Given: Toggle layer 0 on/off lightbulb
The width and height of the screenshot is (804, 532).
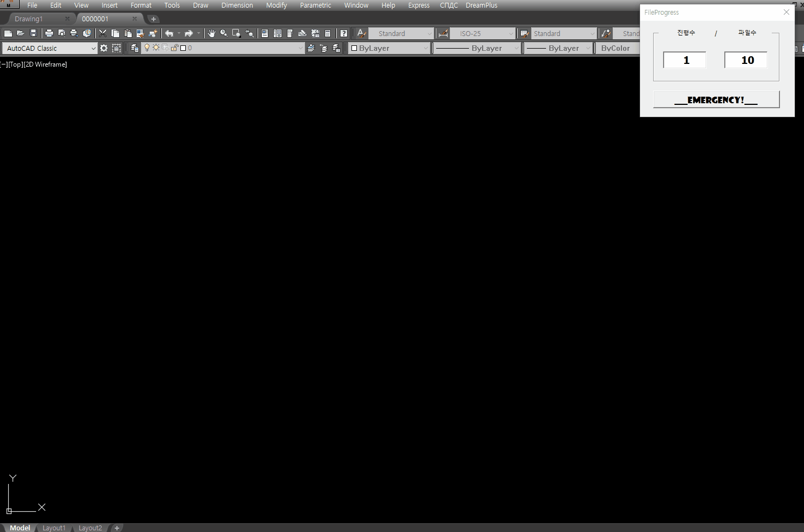Looking at the screenshot, I should point(146,48).
